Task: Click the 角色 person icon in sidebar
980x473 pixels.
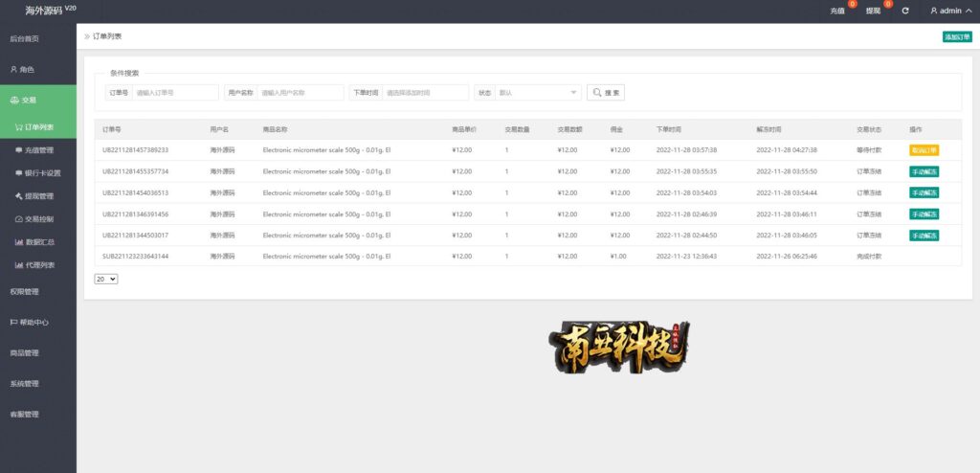Action: (13, 70)
